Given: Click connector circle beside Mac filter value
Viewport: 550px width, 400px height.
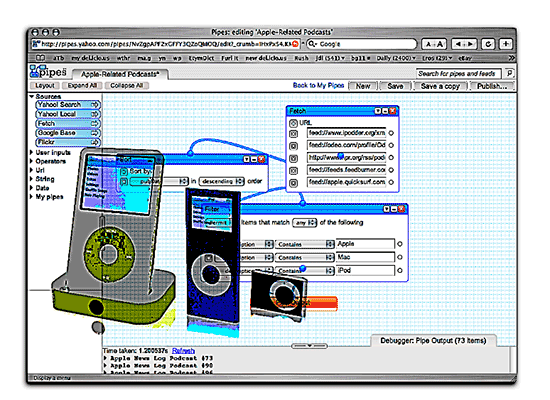Looking at the screenshot, I should click(x=400, y=257).
